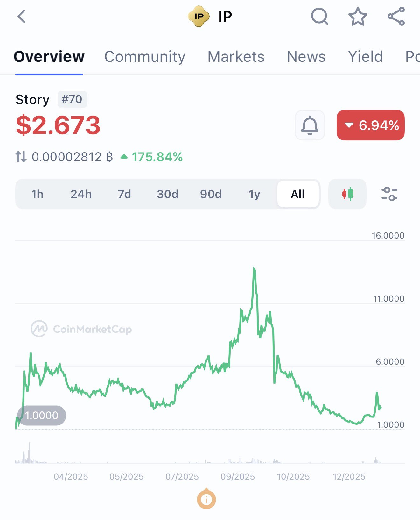Tap the red 6.94% change button
Screen dimensions: 420x520
click(370, 125)
